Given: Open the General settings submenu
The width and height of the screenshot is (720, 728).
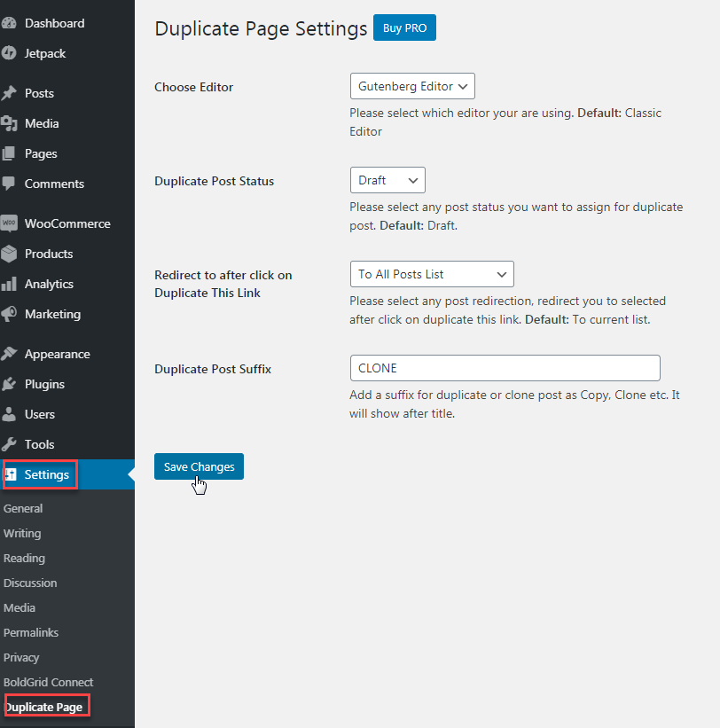Looking at the screenshot, I should 23,508.
